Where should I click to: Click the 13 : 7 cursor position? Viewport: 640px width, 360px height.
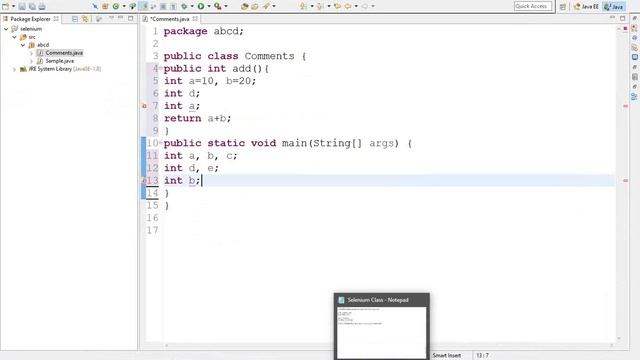point(482,356)
